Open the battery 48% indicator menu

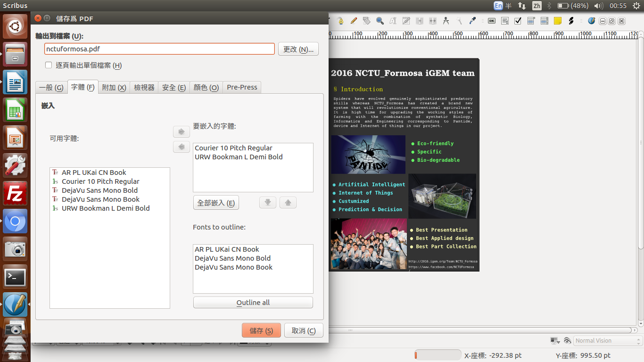(x=573, y=6)
